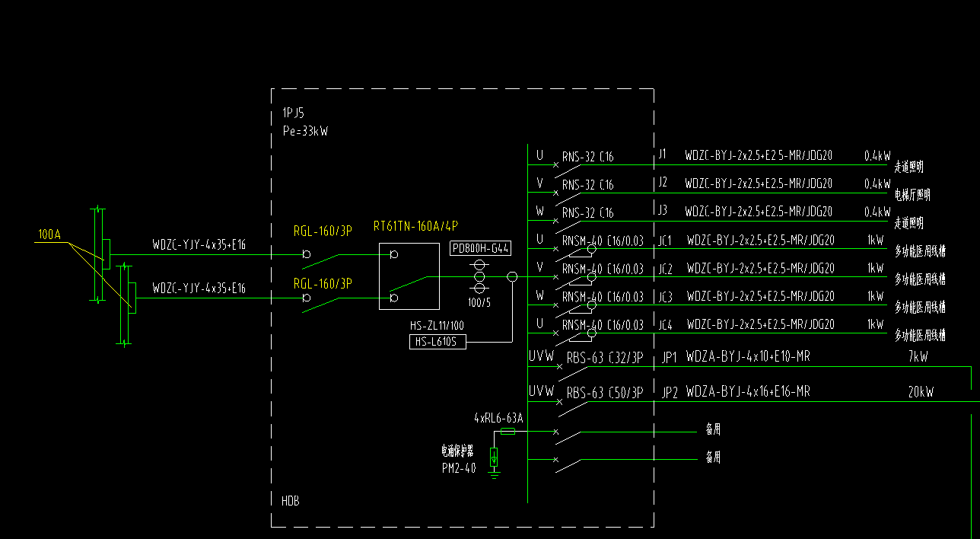Select the transfer switch square symbol
Viewport: 980px width, 539px height.
pos(409,276)
